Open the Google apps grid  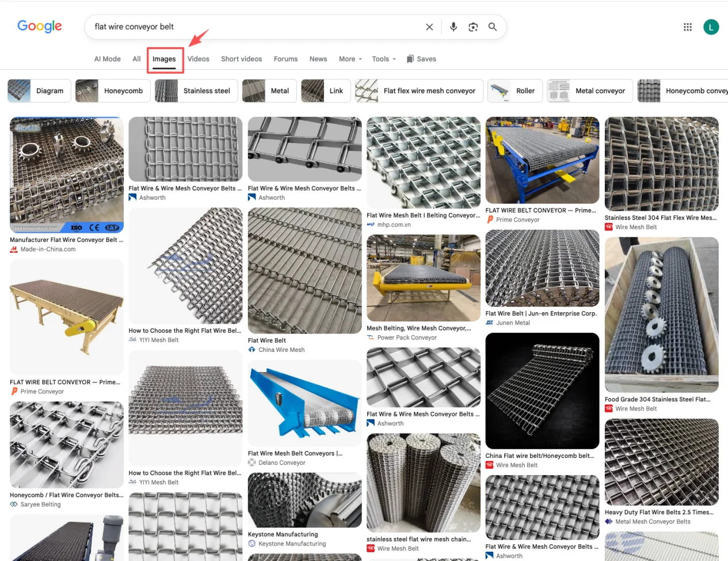pos(688,27)
